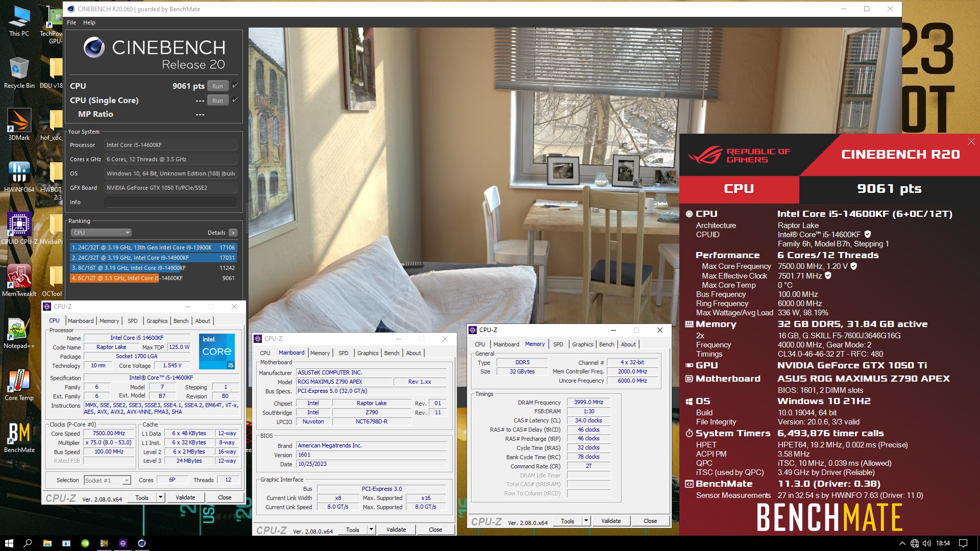Open File Explorer from taskbar

click(47, 543)
